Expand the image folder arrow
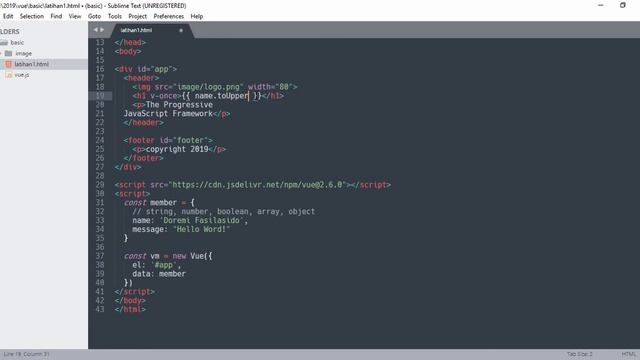 (1, 53)
